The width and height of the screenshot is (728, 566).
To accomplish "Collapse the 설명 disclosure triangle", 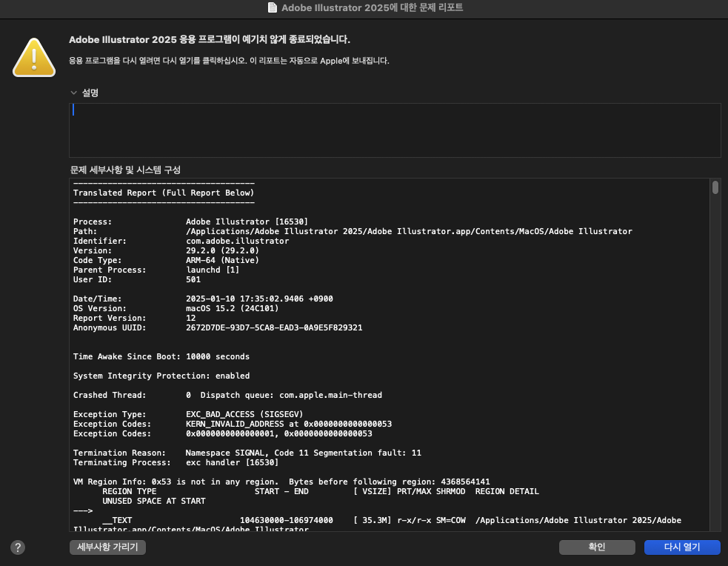I will pos(73,93).
